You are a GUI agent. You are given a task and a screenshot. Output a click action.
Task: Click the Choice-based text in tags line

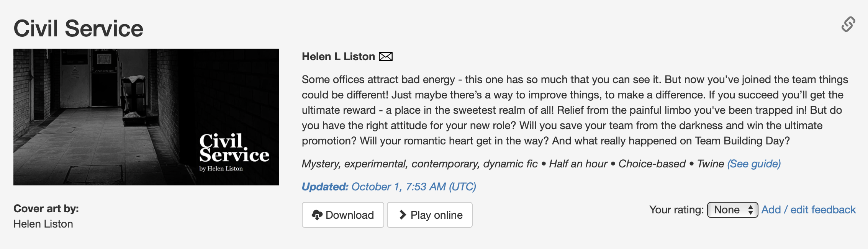coord(652,164)
